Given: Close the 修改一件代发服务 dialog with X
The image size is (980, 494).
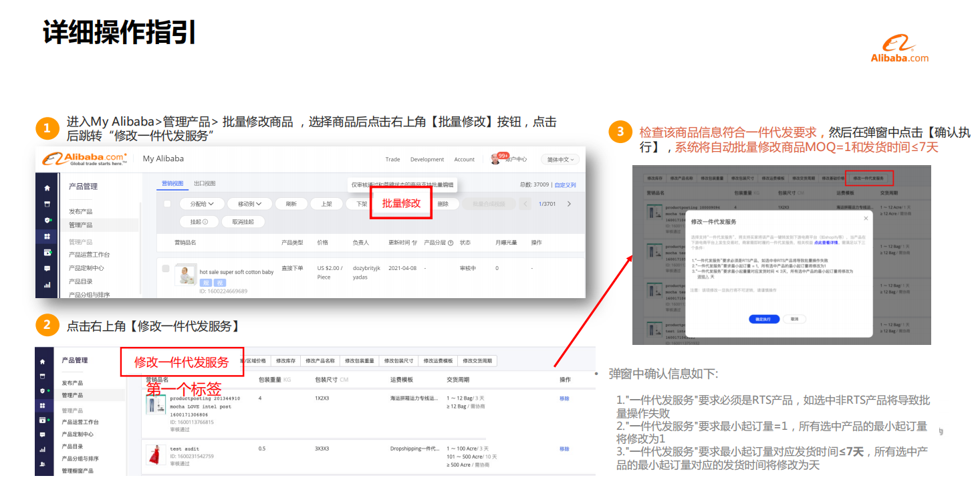Looking at the screenshot, I should [x=866, y=219].
